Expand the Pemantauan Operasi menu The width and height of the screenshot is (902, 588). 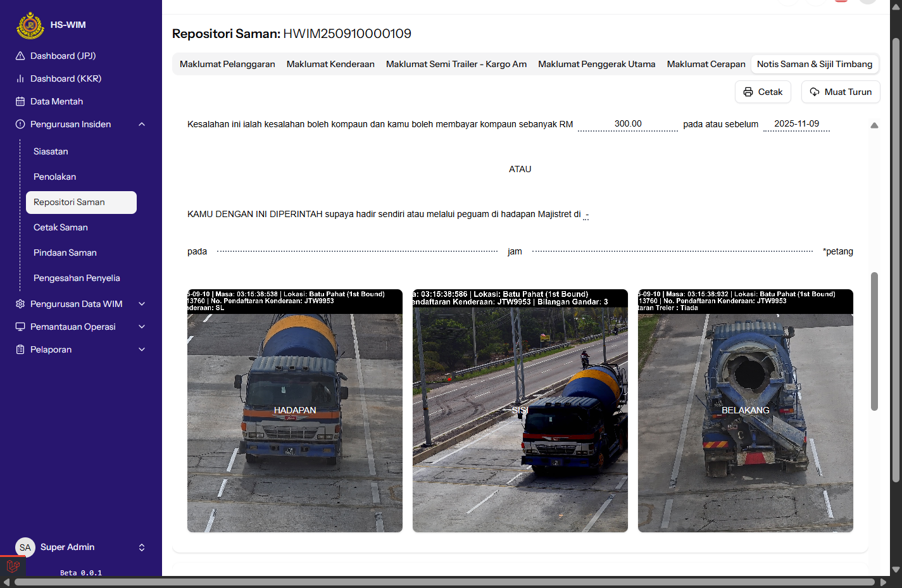[x=142, y=327]
